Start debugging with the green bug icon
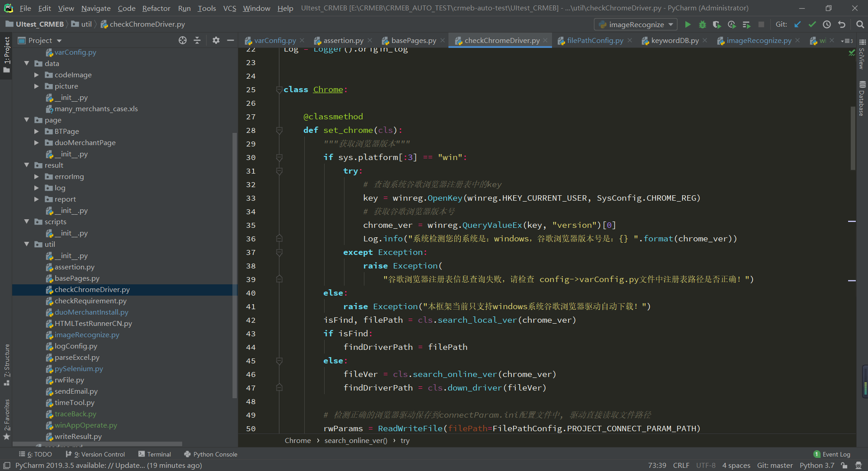The height and width of the screenshot is (471, 868). coord(702,24)
